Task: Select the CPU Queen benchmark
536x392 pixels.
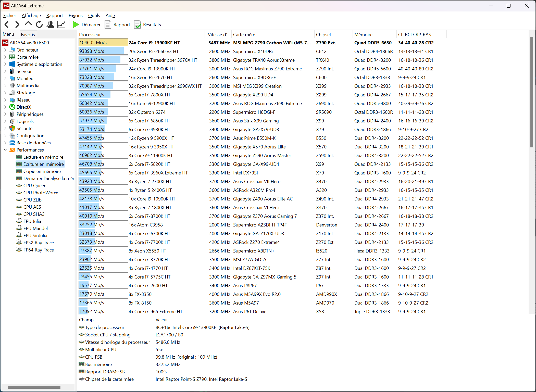Action: (35, 186)
